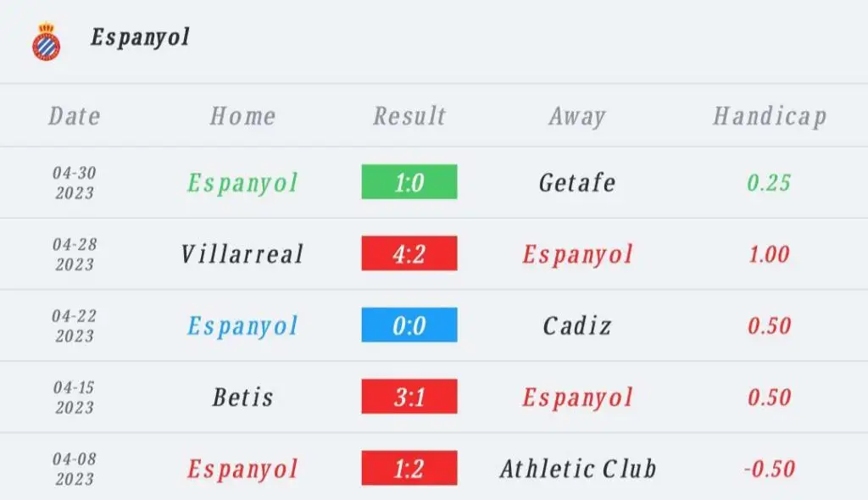Click Betis home team name

(242, 397)
